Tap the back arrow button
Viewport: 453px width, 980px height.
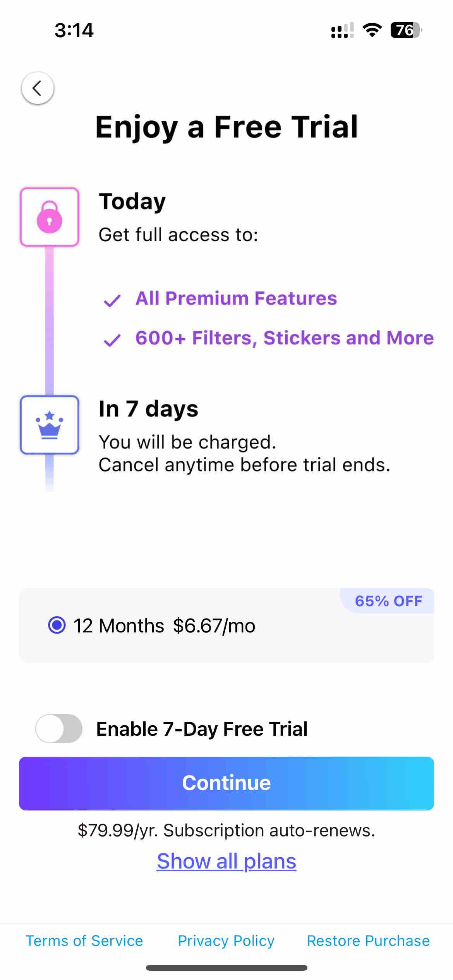tap(37, 88)
